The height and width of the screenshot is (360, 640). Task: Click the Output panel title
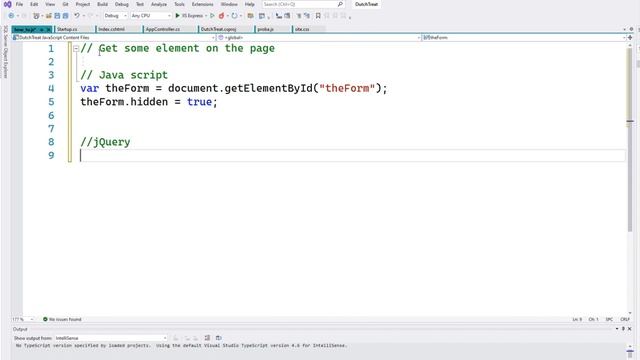coord(20,329)
